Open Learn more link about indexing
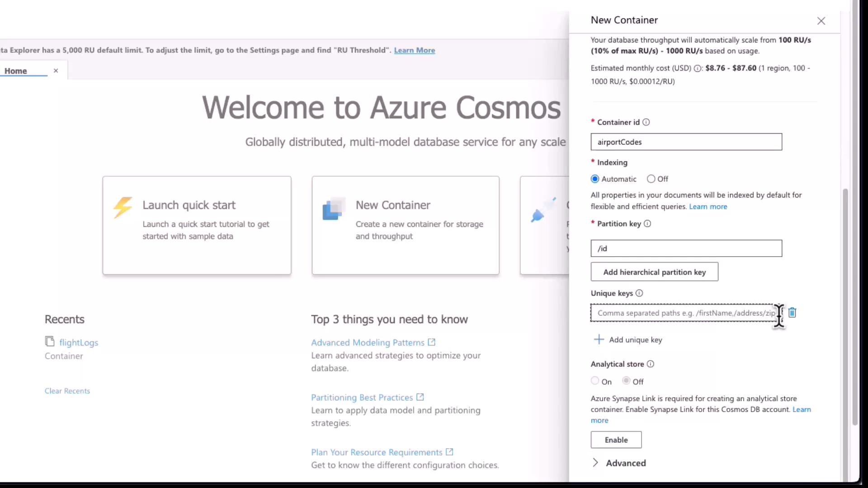Image resolution: width=868 pixels, height=488 pixels. (x=708, y=206)
